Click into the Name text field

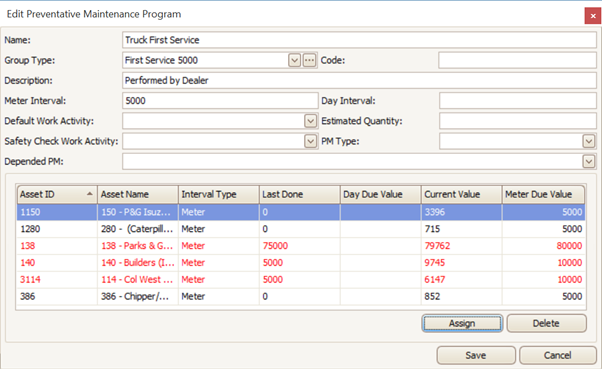click(359, 40)
